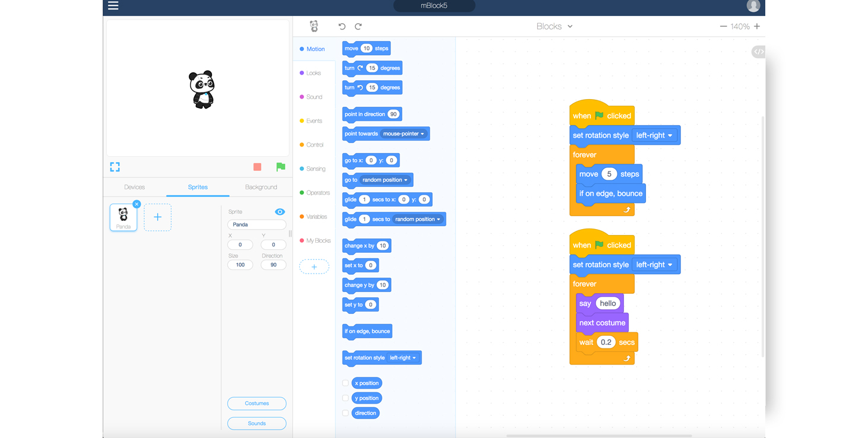
Task: Select the Events block category
Action: click(x=315, y=120)
